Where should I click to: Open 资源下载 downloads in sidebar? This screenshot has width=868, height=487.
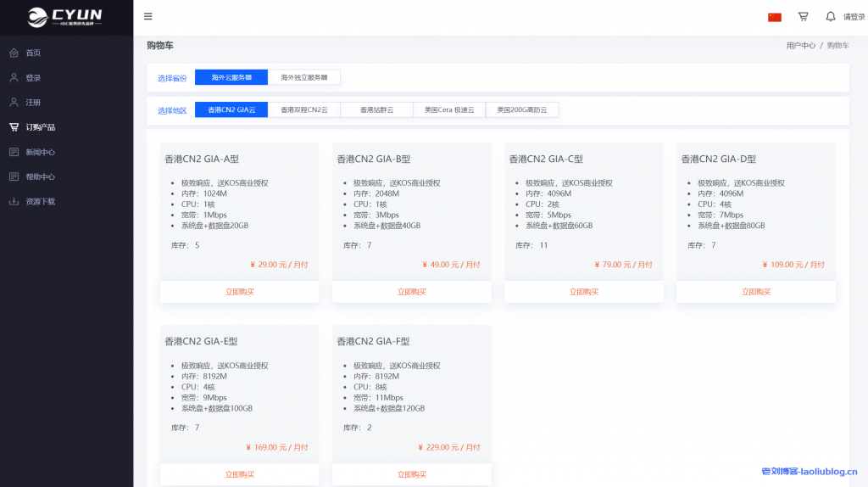coord(40,202)
